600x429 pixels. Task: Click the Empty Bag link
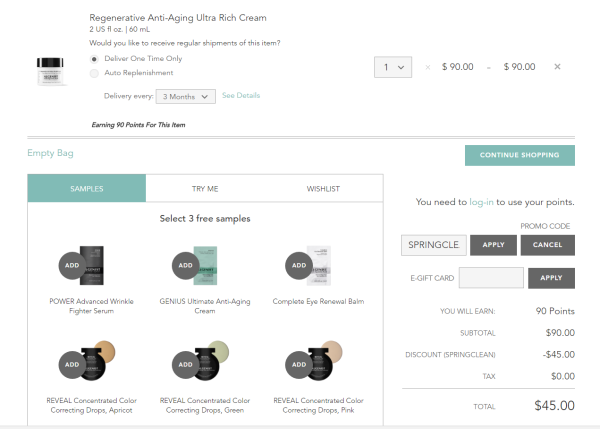[x=50, y=153]
